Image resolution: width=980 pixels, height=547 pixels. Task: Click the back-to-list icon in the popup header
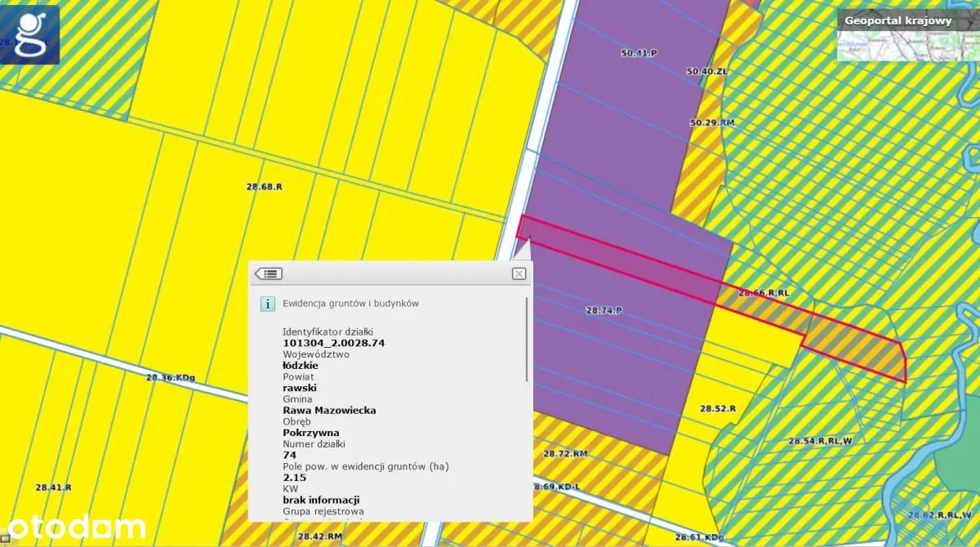[269, 273]
